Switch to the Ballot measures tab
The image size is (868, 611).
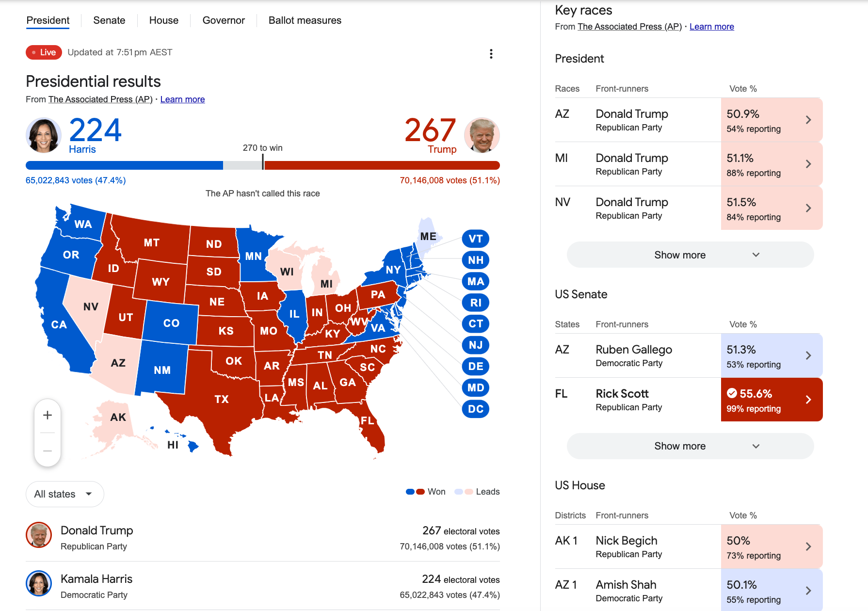(305, 20)
